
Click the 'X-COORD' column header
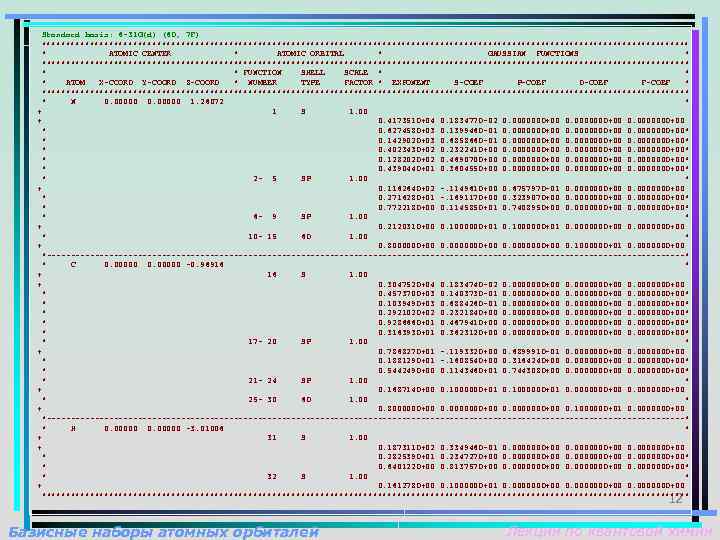click(116, 83)
